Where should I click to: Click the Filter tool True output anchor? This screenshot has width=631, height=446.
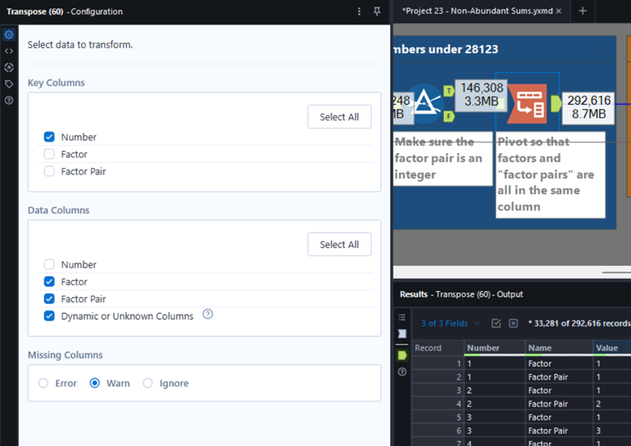[449, 91]
